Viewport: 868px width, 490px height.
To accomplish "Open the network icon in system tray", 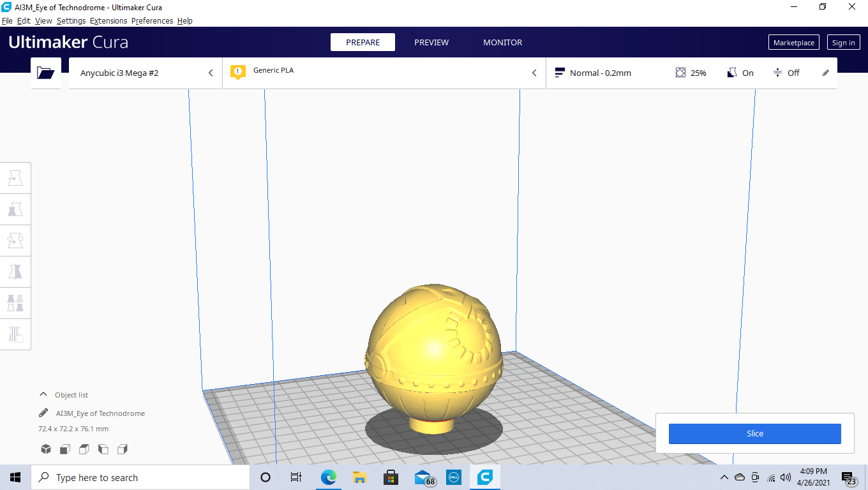I will [x=771, y=477].
